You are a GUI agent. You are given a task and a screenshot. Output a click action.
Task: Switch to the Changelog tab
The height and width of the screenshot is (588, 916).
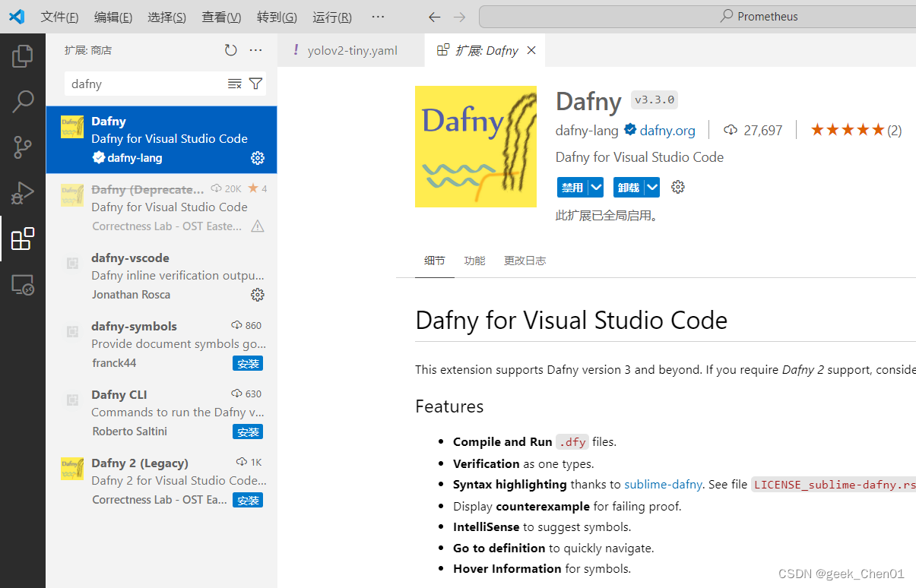[525, 261]
